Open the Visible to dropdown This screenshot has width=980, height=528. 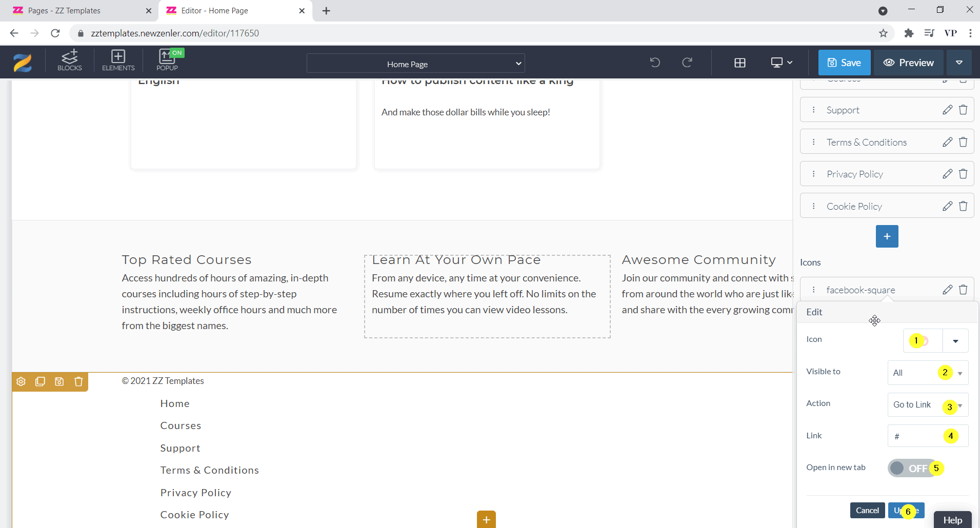click(927, 373)
